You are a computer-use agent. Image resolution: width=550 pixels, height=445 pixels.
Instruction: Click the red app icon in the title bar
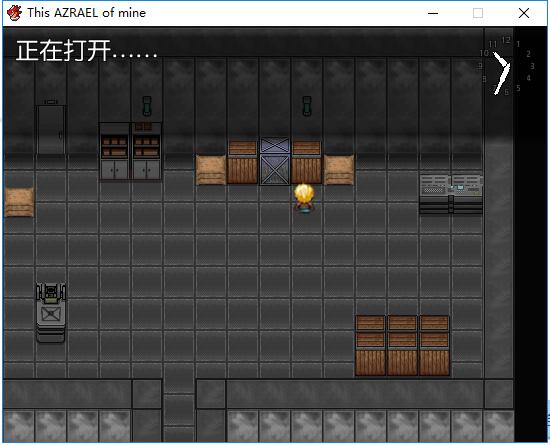[x=14, y=13]
